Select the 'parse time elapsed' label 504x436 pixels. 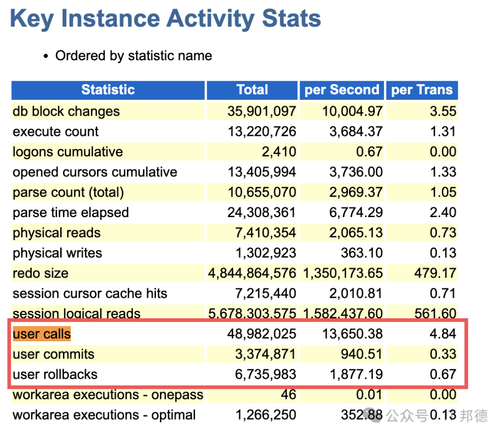[71, 213]
